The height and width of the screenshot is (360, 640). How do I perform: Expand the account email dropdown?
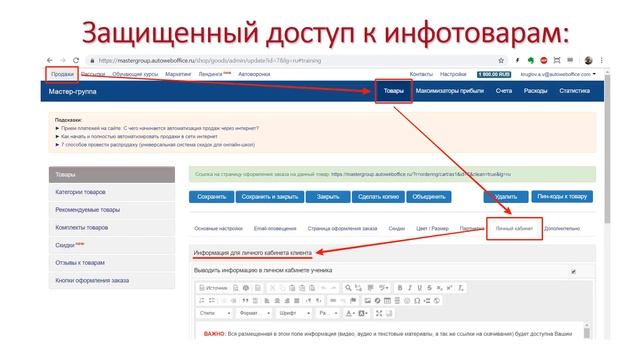[x=558, y=74]
